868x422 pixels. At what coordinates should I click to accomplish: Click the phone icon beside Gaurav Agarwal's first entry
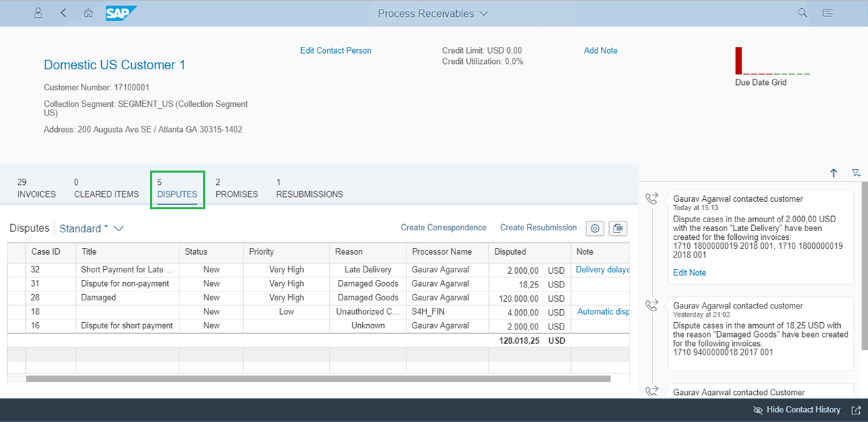651,198
